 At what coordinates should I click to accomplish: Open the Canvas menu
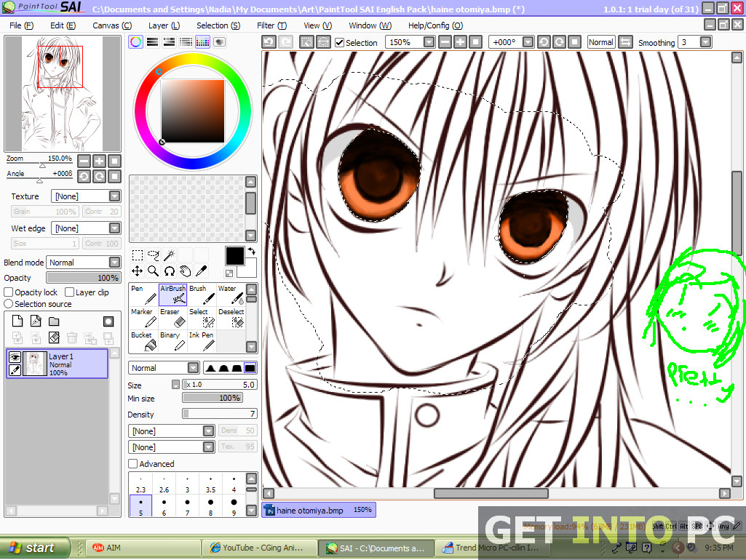tap(111, 25)
